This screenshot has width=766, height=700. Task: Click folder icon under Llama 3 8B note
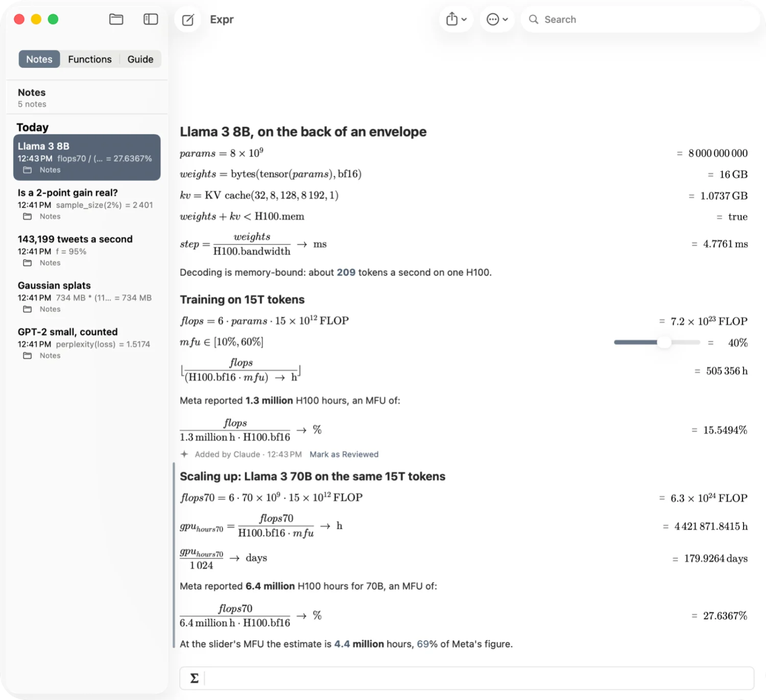pyautogui.click(x=28, y=170)
